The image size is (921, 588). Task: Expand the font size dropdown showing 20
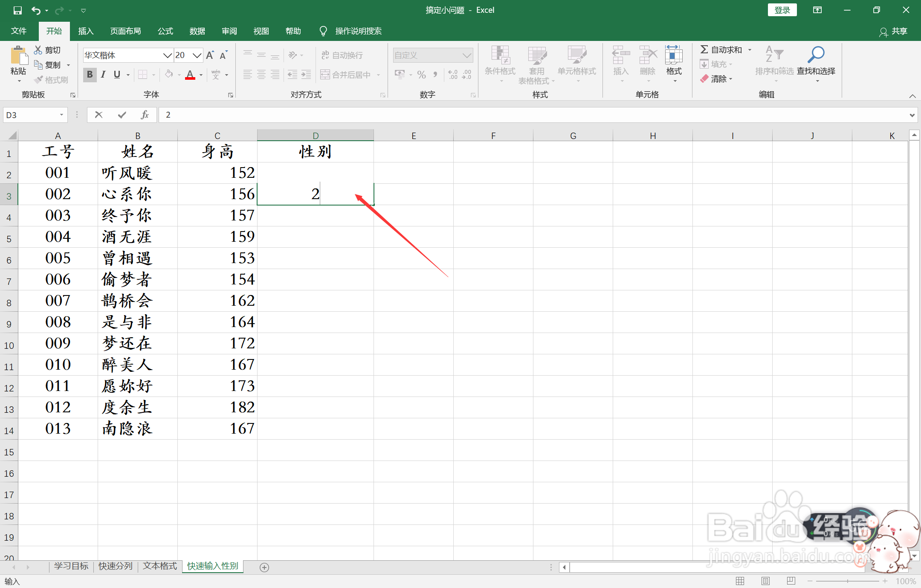(197, 55)
